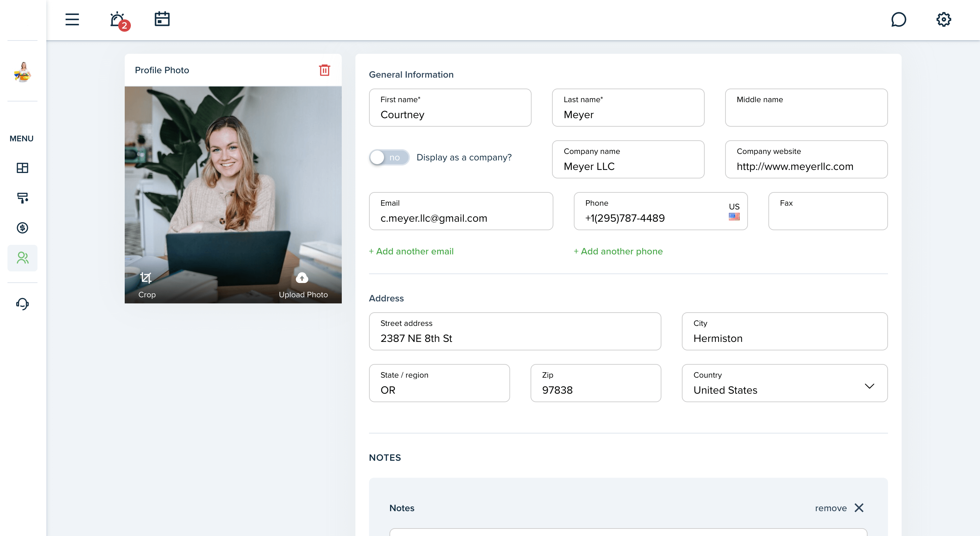Screen dimensions: 980x536
Task: Click the Address section heading
Action: (x=386, y=298)
